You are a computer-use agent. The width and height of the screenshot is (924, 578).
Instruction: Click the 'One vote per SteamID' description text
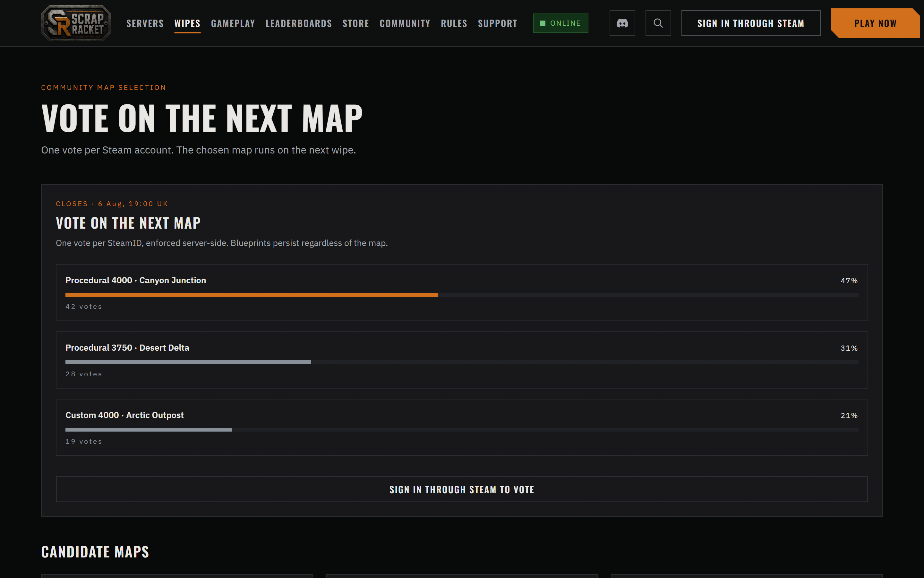pyautogui.click(x=222, y=243)
